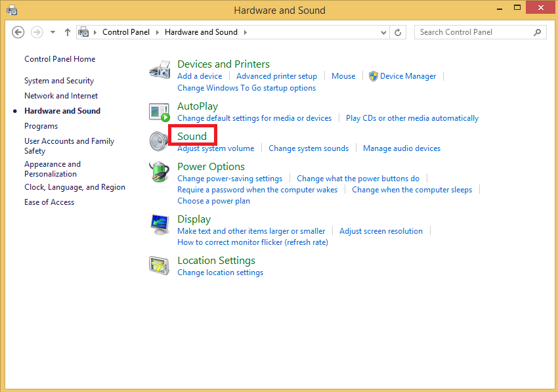Click Change system sounds
558x392 pixels.
309,148
